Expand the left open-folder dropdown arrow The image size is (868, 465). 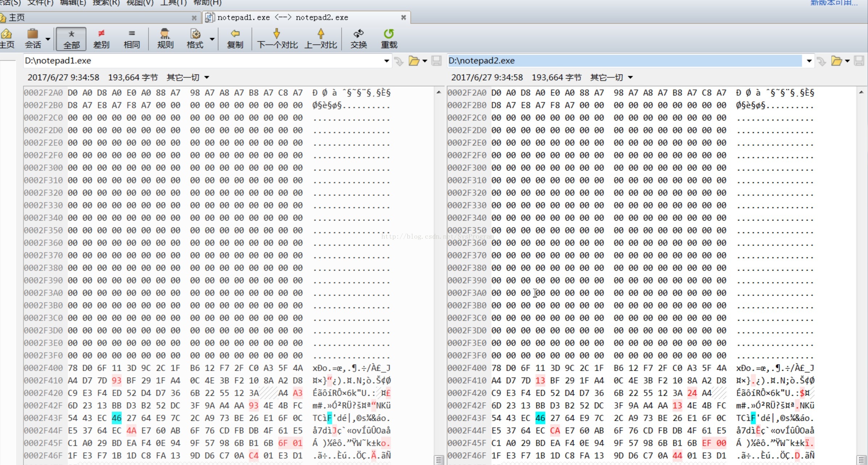[425, 61]
